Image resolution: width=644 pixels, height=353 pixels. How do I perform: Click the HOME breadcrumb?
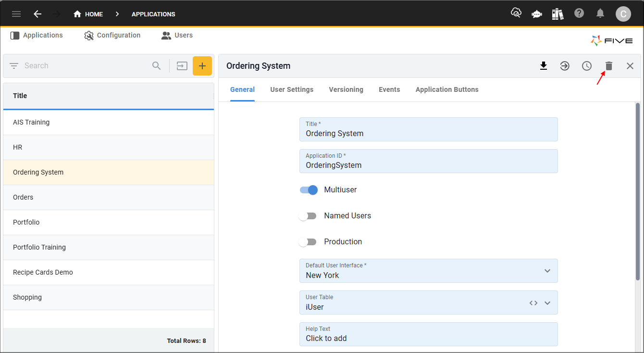coord(88,14)
